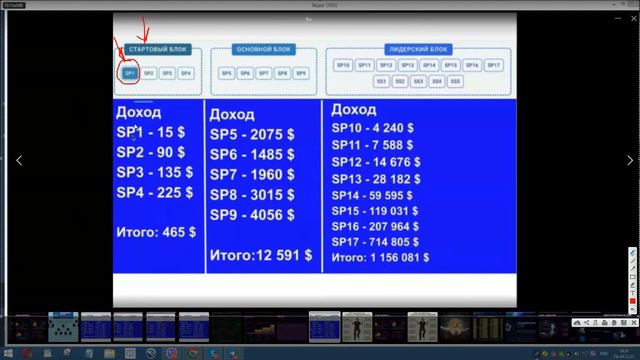Select the SP16 button
640x360 pixels.
pyautogui.click(x=472, y=65)
